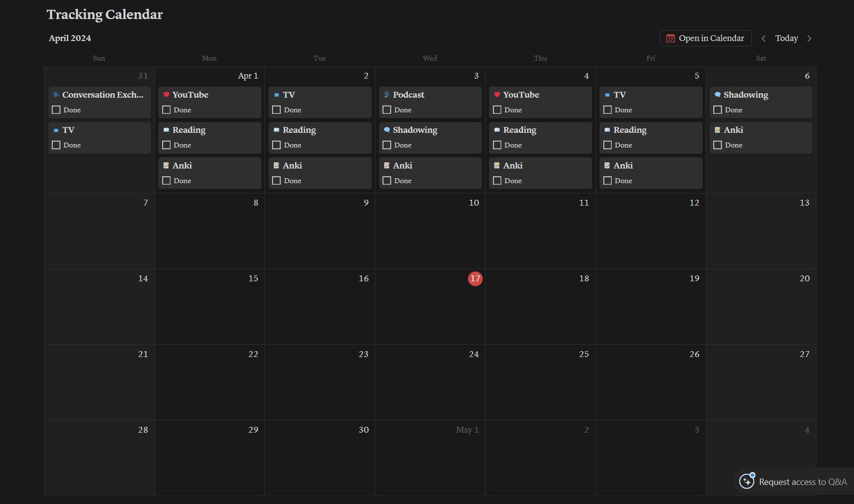Click the speech bubble icon on April 3 Shadowing

[x=386, y=130]
